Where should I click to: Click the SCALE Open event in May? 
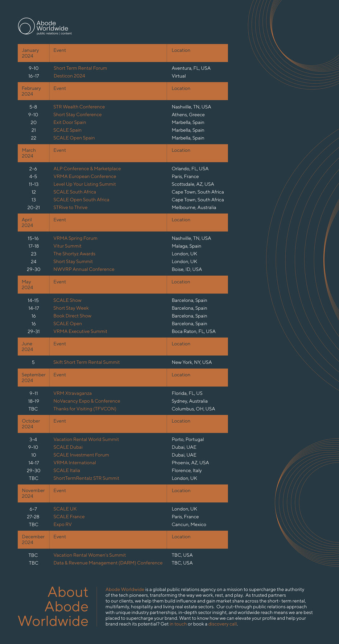click(x=67, y=324)
